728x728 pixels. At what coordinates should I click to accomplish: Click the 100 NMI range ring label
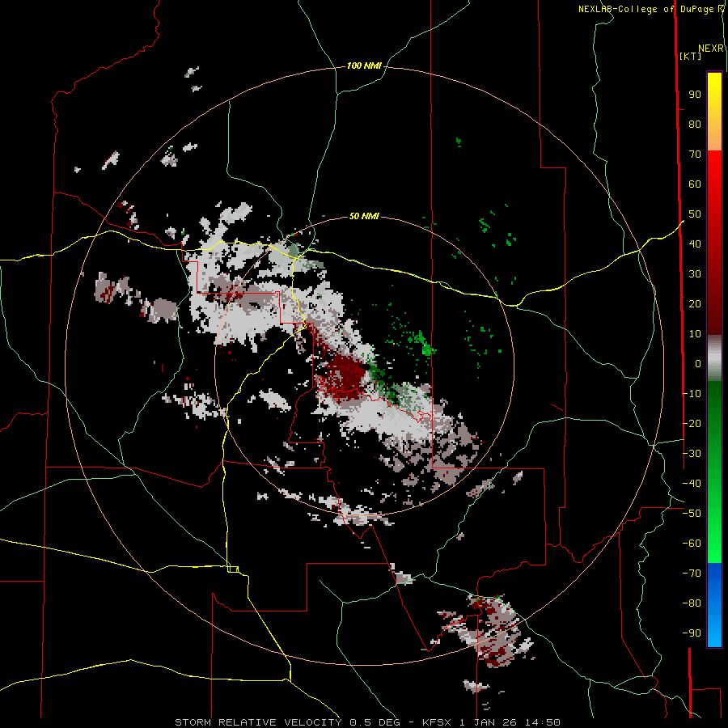point(364,66)
